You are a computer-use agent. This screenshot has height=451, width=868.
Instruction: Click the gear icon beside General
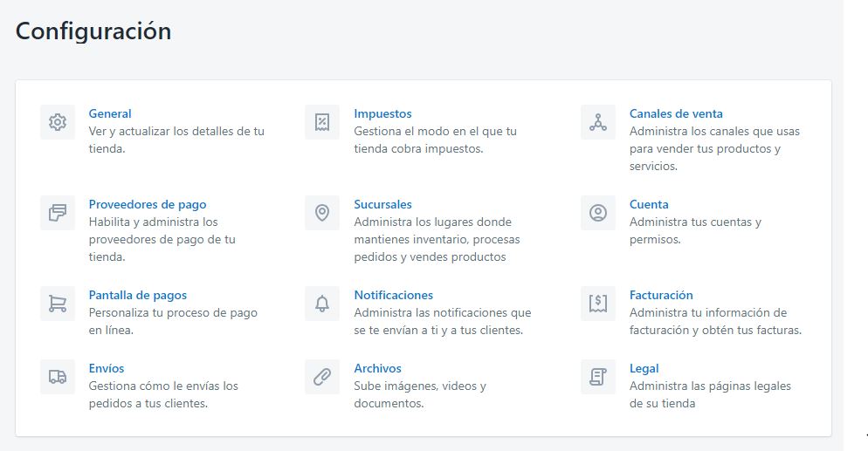point(58,122)
